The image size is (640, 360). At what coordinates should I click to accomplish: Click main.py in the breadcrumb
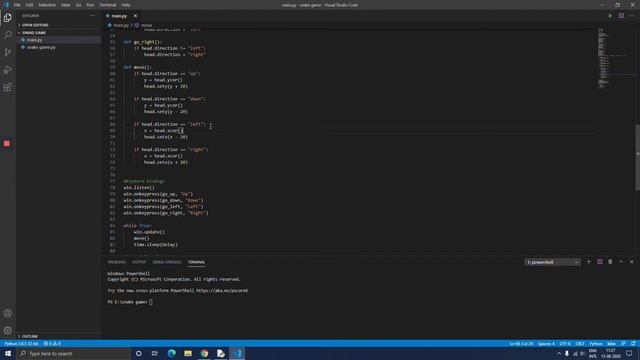[x=121, y=25]
